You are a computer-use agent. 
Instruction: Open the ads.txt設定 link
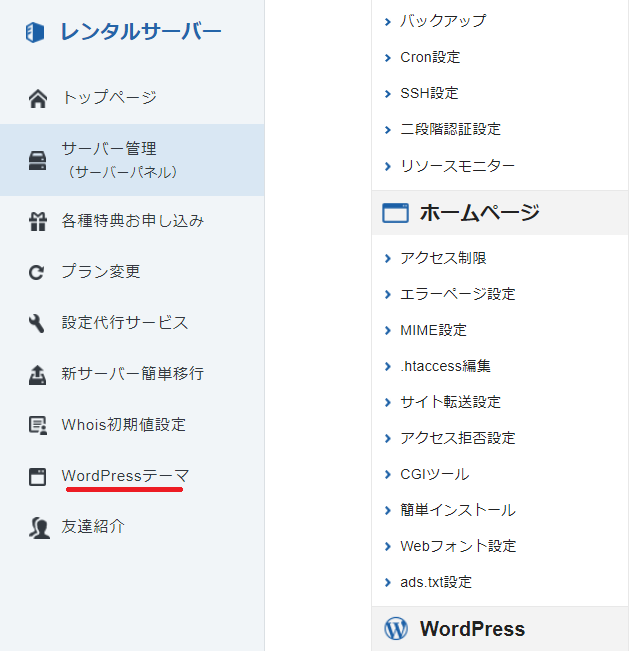click(436, 582)
